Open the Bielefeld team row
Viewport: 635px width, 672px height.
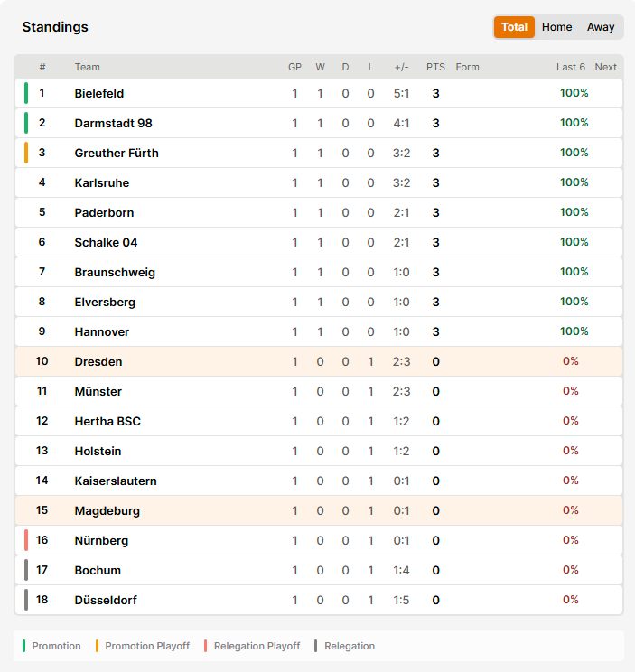point(319,93)
